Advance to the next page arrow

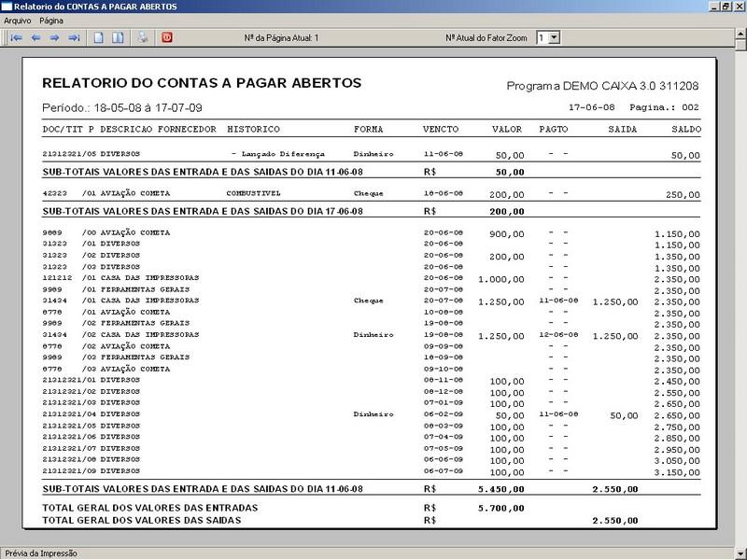[54, 38]
